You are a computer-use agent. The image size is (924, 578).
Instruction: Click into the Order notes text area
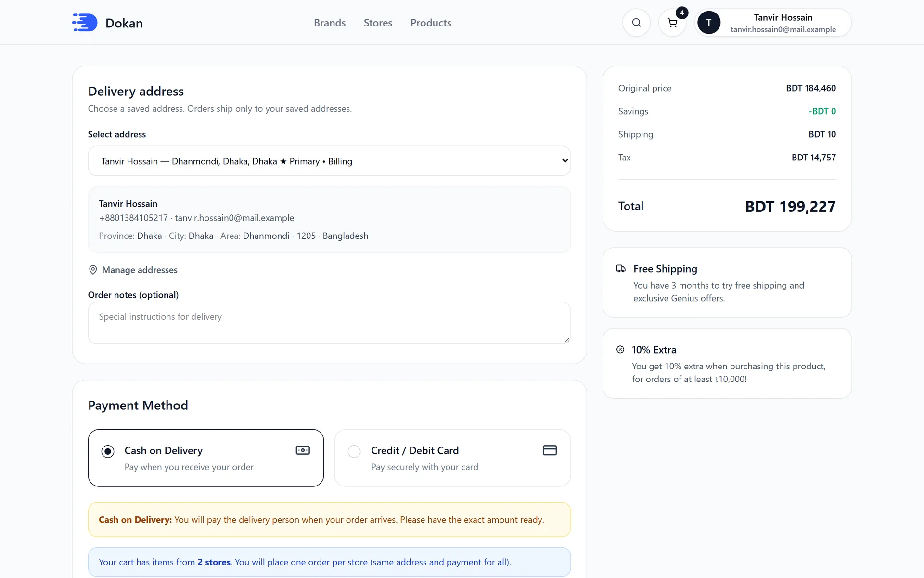click(329, 323)
